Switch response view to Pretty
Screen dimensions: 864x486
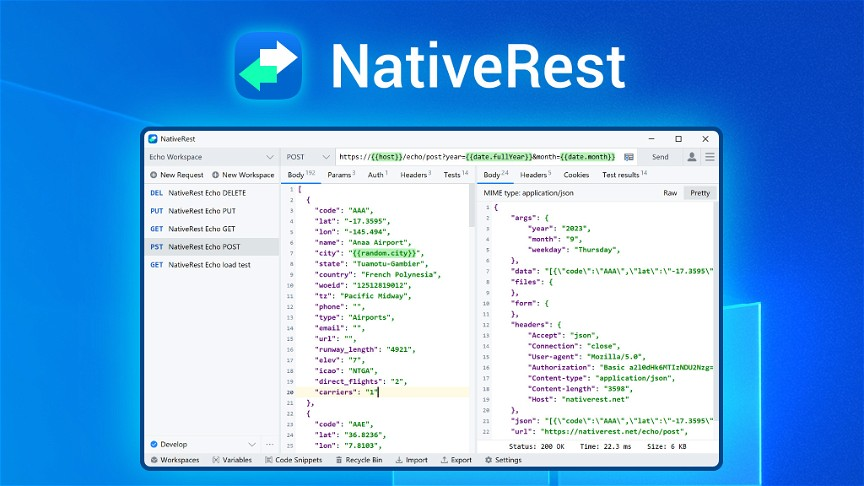coord(700,192)
